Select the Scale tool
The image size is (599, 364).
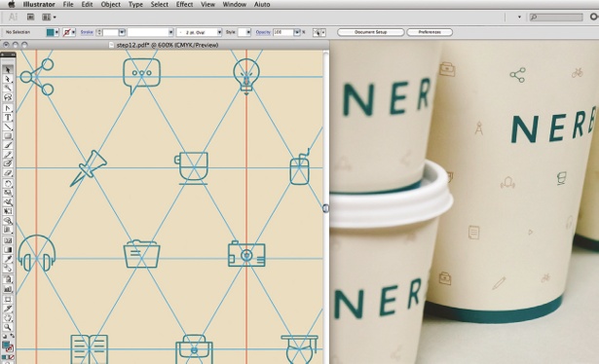point(8,193)
